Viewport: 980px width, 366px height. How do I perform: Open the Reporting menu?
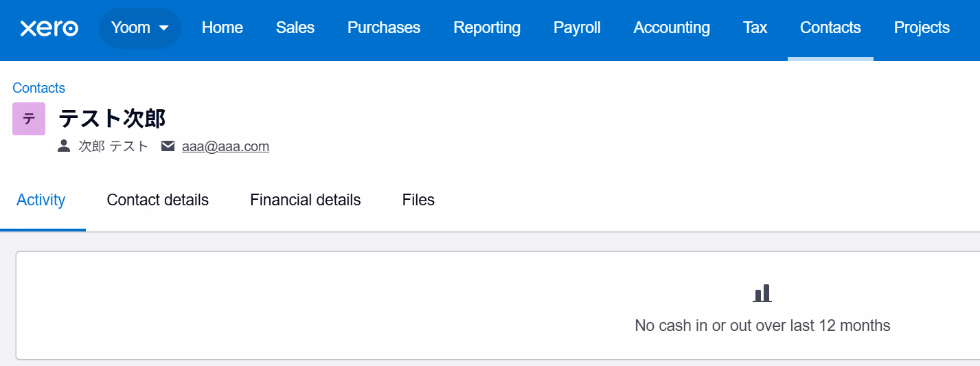(487, 28)
